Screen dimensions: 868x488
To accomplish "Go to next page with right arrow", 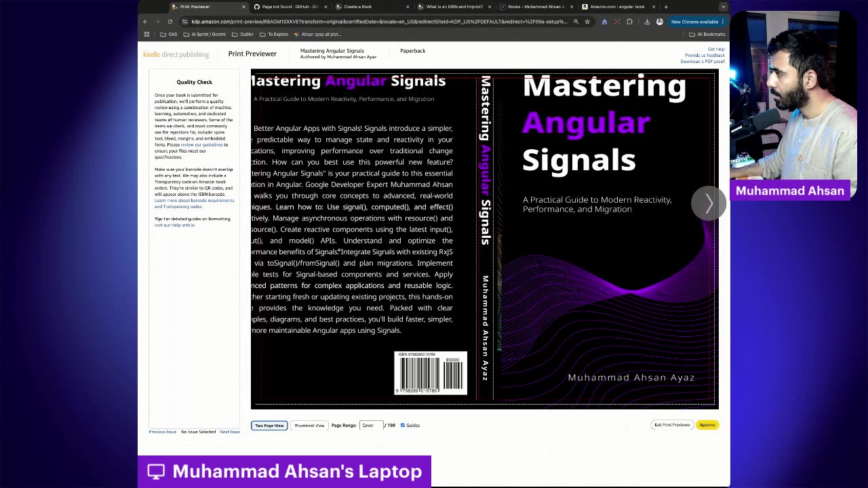I will click(709, 203).
